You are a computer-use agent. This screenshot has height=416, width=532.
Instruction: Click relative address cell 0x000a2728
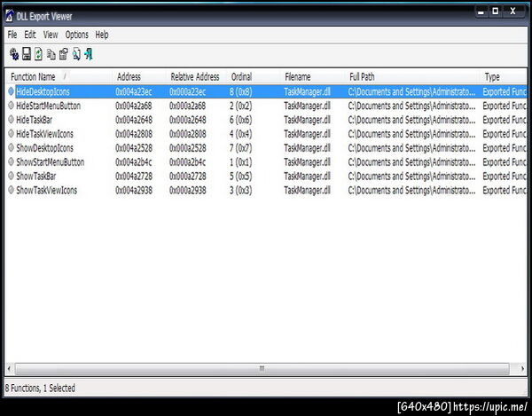tap(187, 177)
